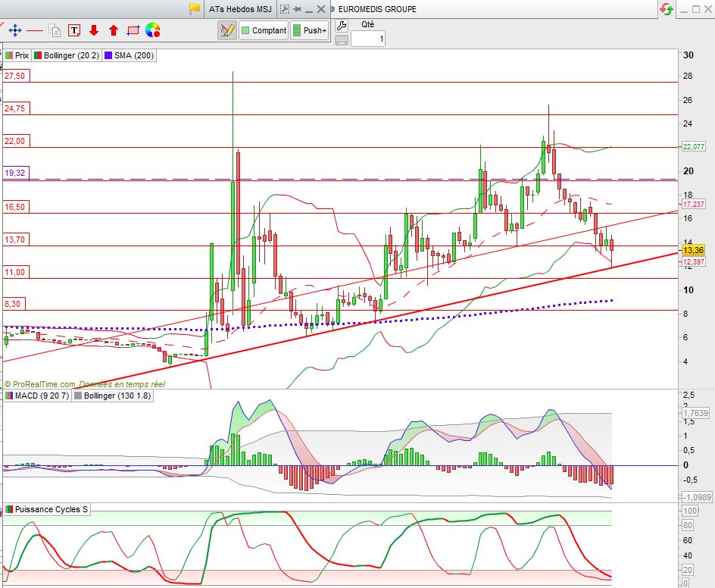Click the 1,7639 MACD band value tag
Image resolution: width=715 pixels, height=588 pixels.
pyautogui.click(x=695, y=413)
